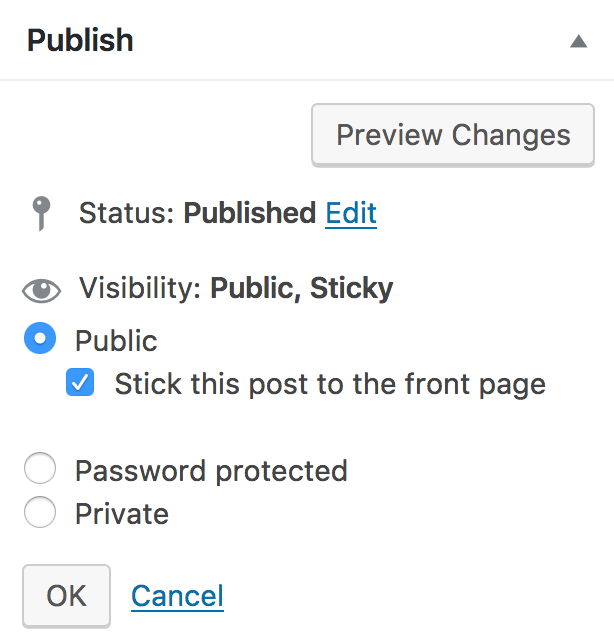
Task: Uncheck the sticky post checkbox
Action: click(x=80, y=384)
